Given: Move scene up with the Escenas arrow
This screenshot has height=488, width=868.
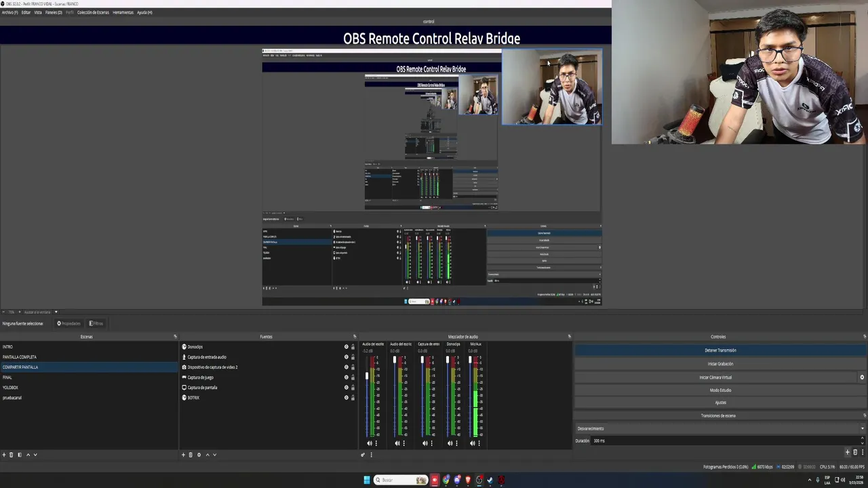Looking at the screenshot, I should click(x=28, y=455).
